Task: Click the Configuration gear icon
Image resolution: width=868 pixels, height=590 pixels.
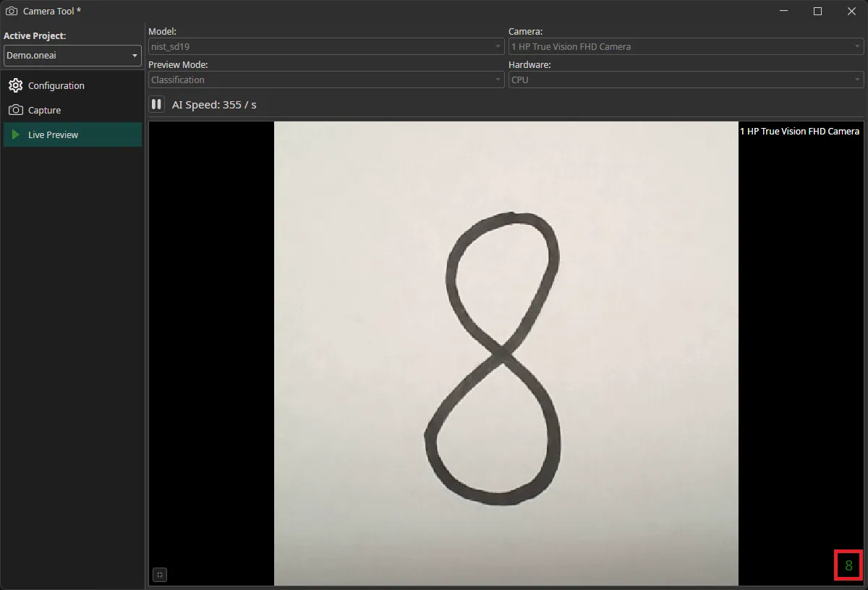Action: tap(16, 85)
